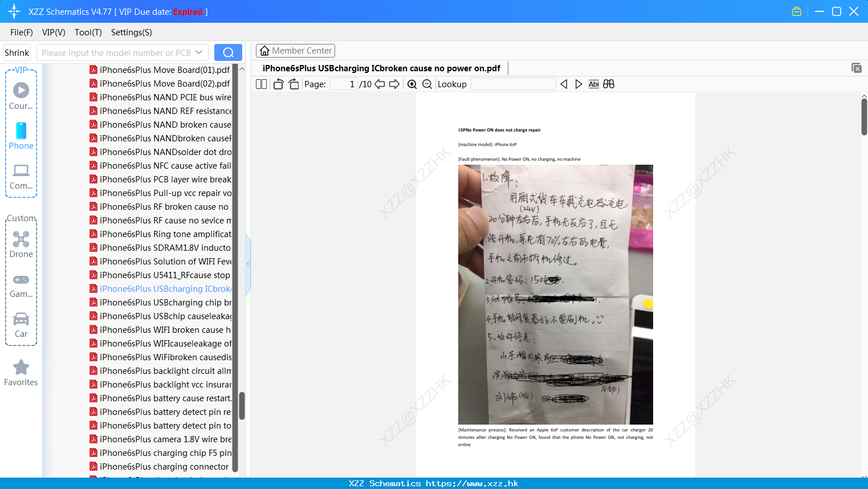Open the Game console category
This screenshot has height=489, width=868.
tap(21, 280)
